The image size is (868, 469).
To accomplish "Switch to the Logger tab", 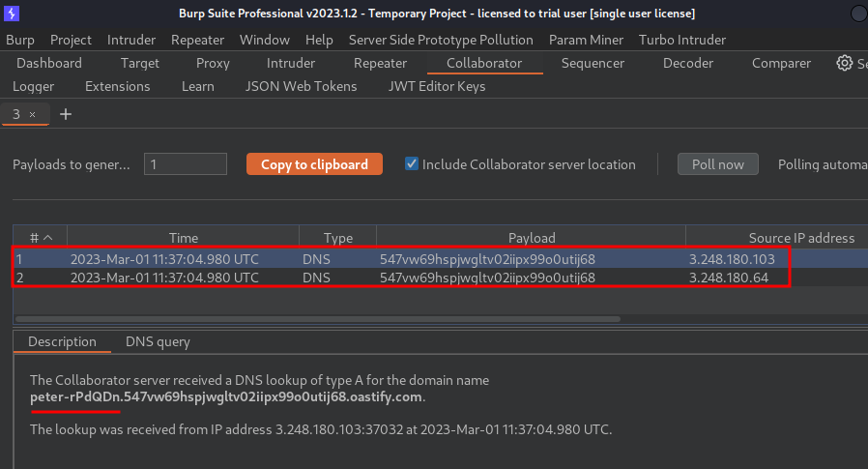I will [33, 86].
